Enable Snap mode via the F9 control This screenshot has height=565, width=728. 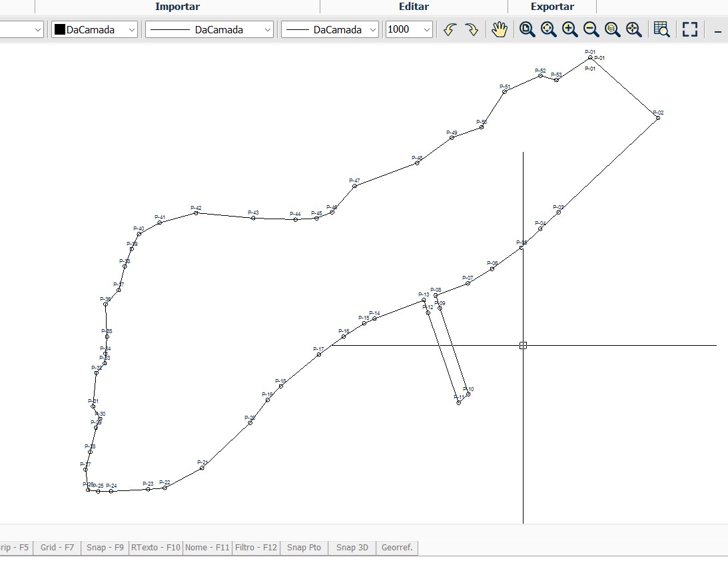[x=104, y=547]
